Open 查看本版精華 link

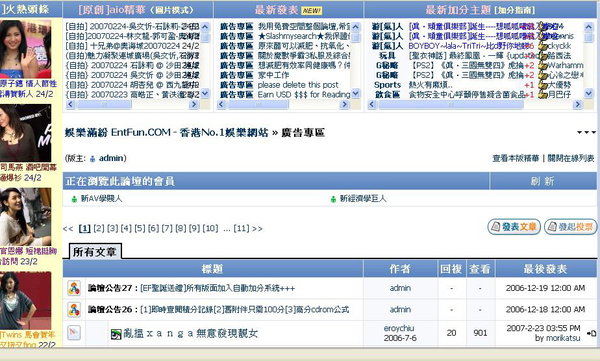515,158
